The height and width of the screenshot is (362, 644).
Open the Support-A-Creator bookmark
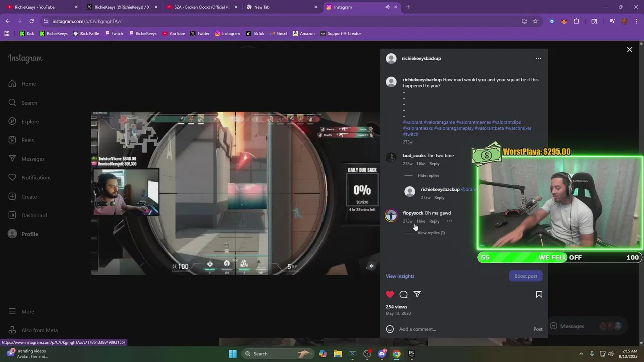(x=341, y=34)
